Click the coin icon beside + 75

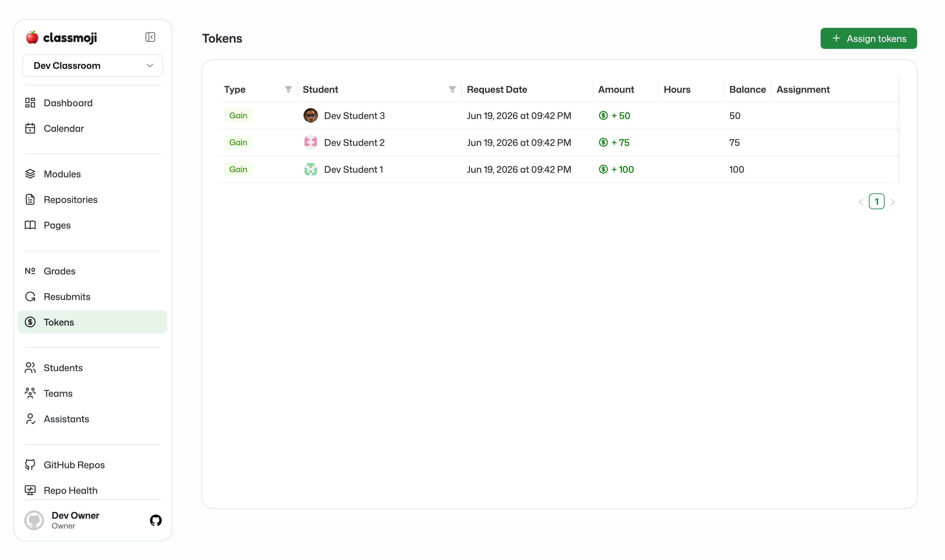pyautogui.click(x=603, y=142)
